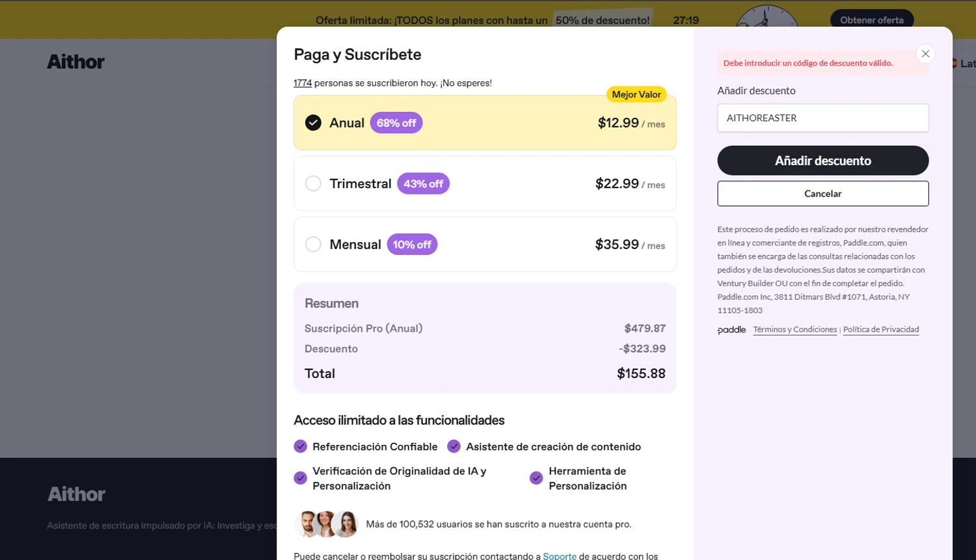Viewport: 976px width, 560px height.
Task: Click the Paddle logo
Action: [x=731, y=330]
